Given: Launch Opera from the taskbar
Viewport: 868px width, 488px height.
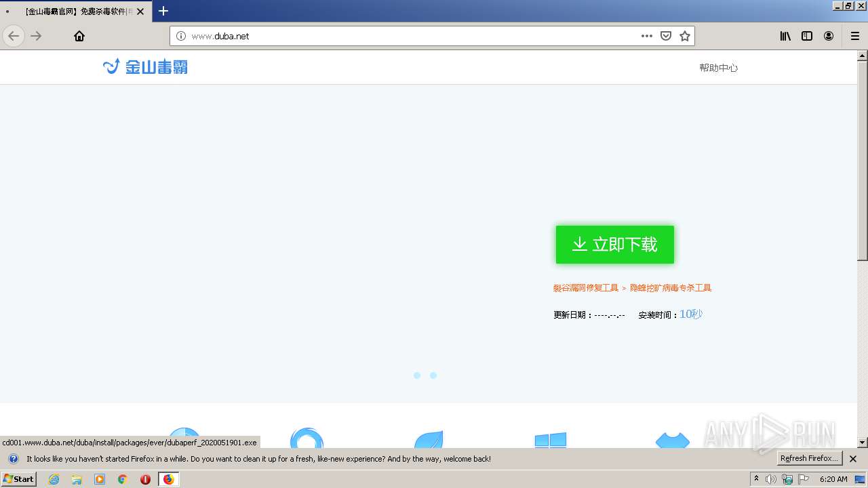Looking at the screenshot, I should click(145, 479).
